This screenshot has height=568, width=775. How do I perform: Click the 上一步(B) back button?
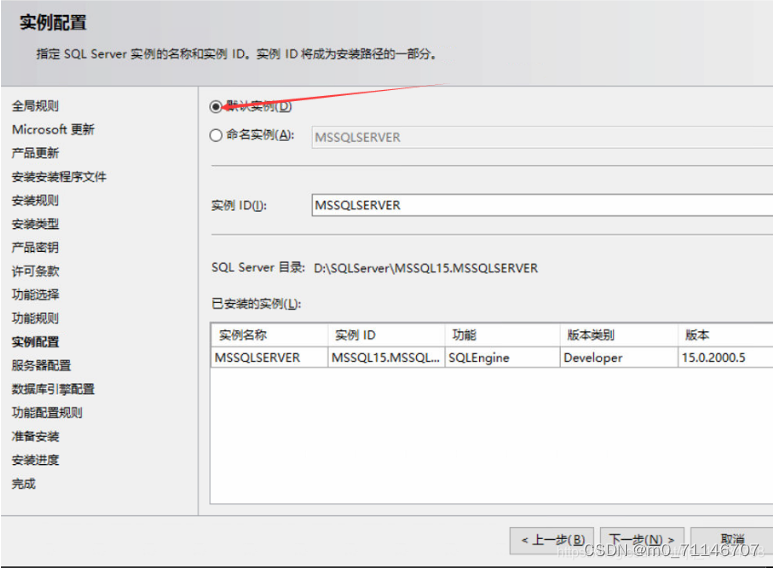coord(552,540)
